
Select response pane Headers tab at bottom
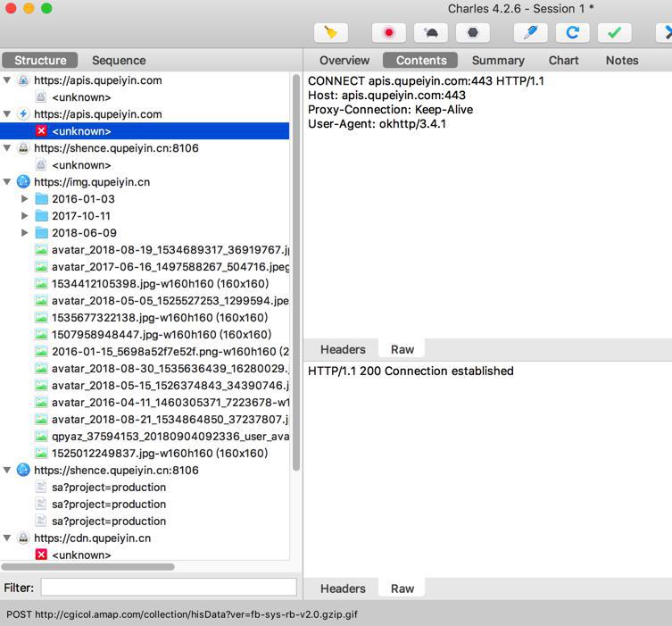[343, 588]
